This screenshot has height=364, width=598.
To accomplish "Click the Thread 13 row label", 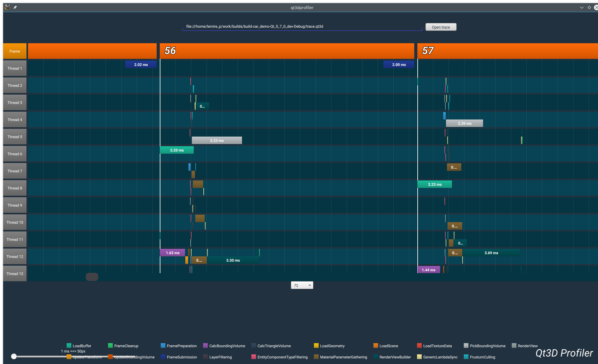I will [15, 274].
